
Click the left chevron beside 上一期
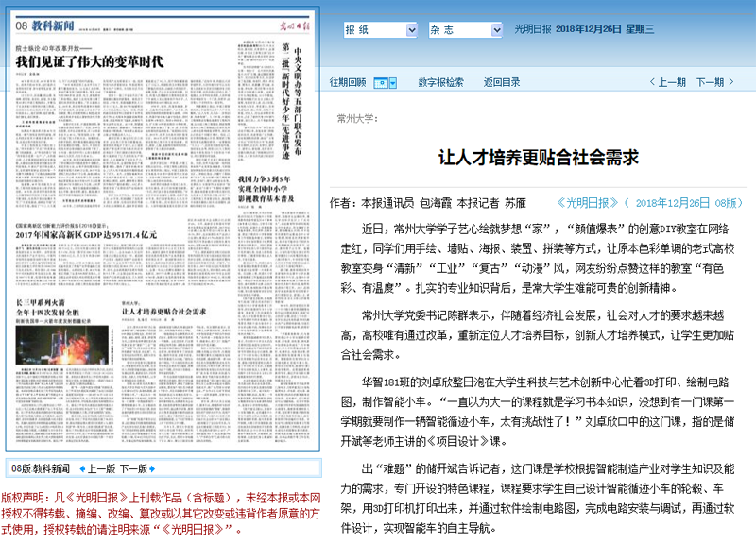pyautogui.click(x=652, y=82)
